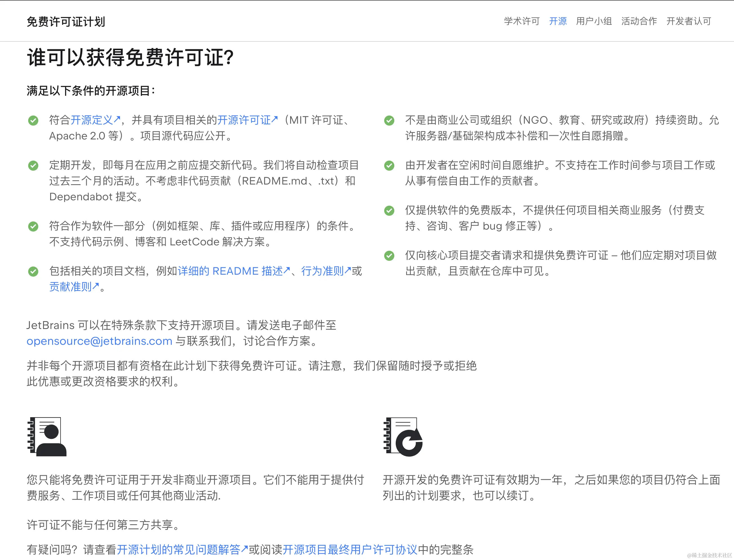Open 开源计划的常见问题解答 link
The image size is (734, 560).
tap(182, 549)
